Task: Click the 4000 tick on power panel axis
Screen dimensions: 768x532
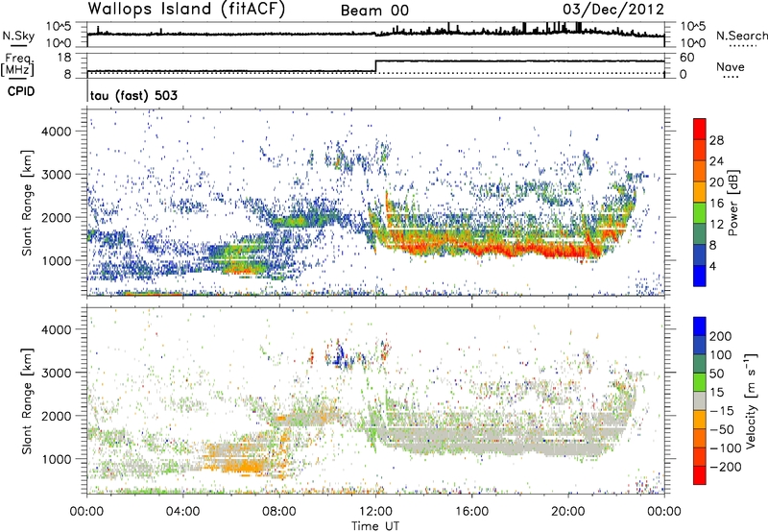Action: click(56, 132)
